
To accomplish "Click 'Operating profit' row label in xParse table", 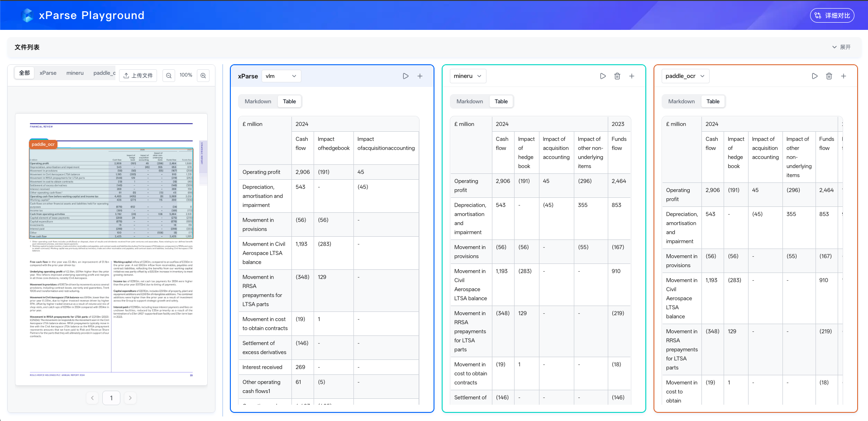I will [x=261, y=172].
